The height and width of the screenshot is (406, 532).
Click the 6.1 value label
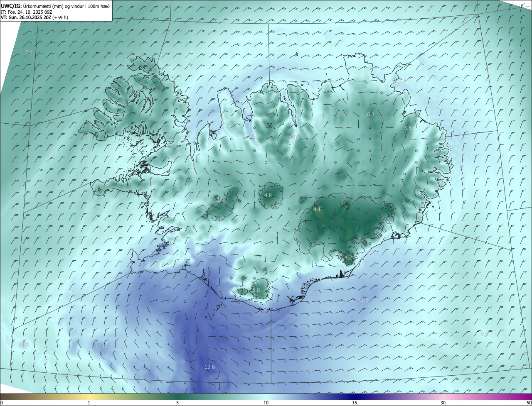[x=371, y=114]
